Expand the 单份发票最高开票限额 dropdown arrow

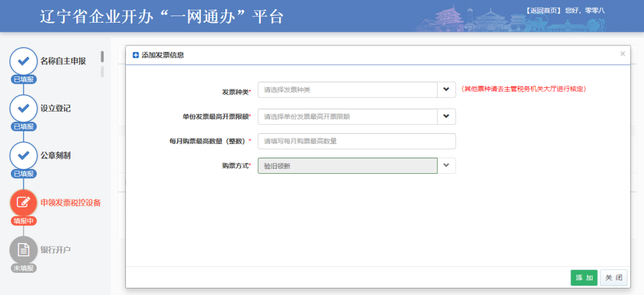447,117
